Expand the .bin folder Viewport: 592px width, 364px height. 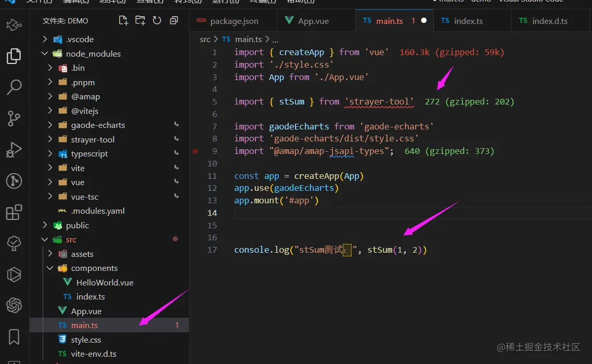(x=50, y=68)
